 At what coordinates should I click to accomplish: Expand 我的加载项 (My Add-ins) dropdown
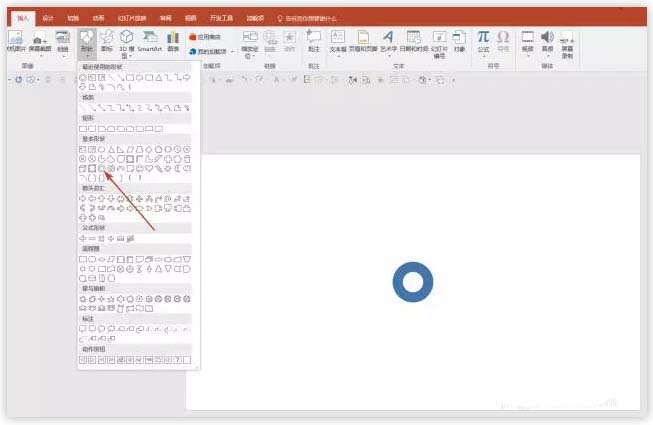pos(212,52)
